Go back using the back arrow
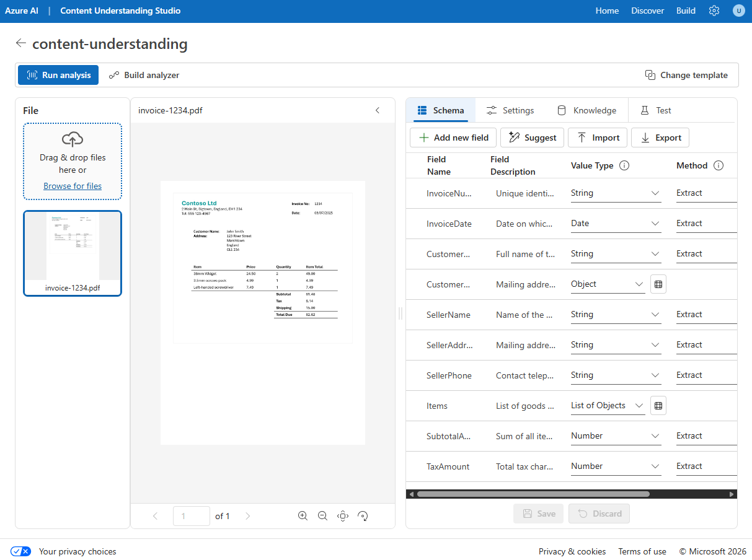Viewport: 752px width, 560px height. click(21, 43)
